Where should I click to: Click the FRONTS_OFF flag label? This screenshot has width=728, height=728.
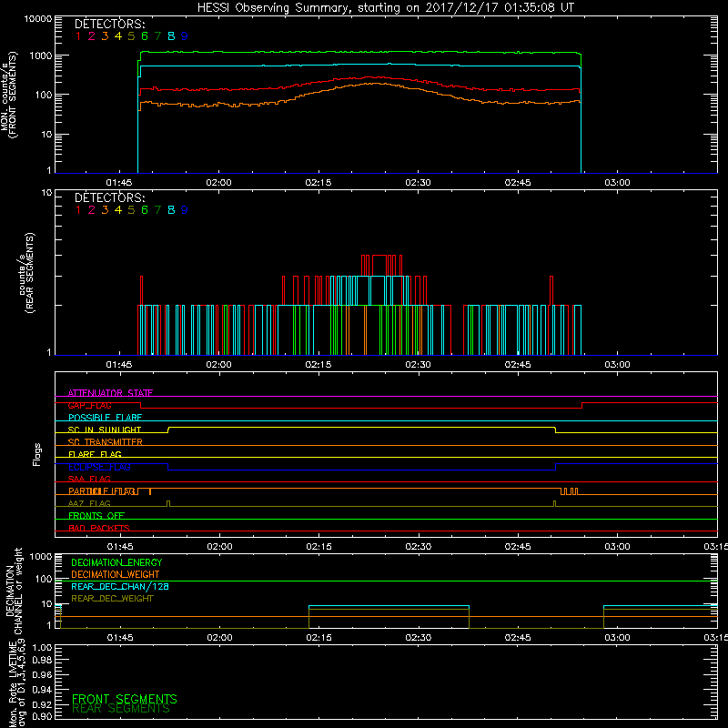(x=96, y=516)
